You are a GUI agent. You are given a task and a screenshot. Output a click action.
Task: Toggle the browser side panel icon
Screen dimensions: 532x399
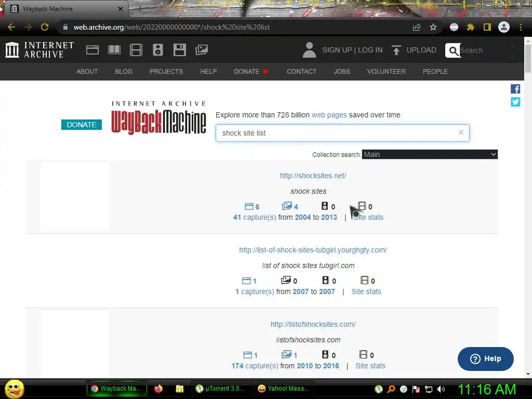click(x=487, y=27)
